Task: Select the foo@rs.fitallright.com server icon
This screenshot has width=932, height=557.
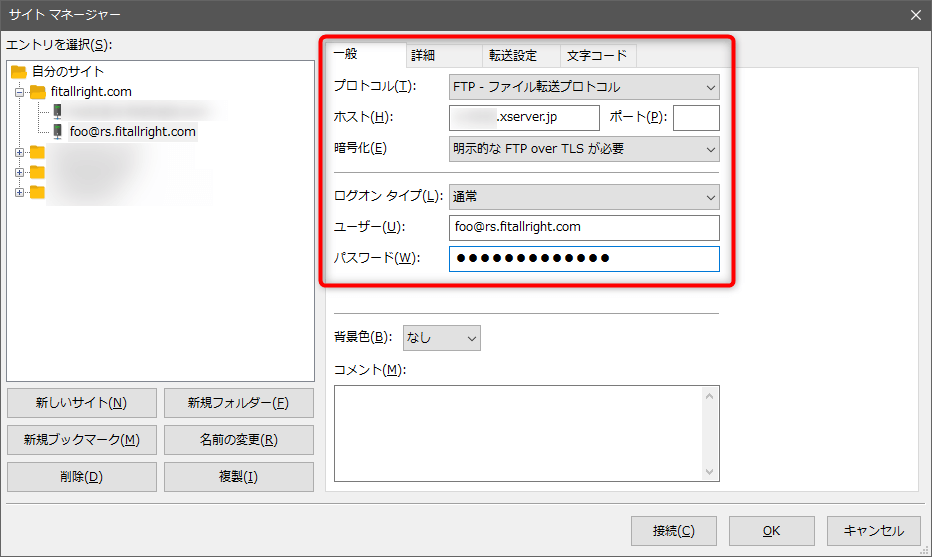Action: 58,131
